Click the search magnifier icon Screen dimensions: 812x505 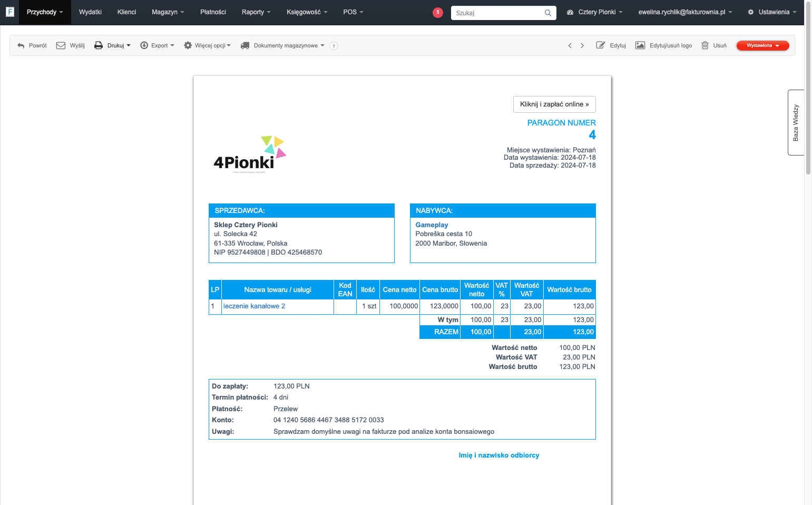548,13
